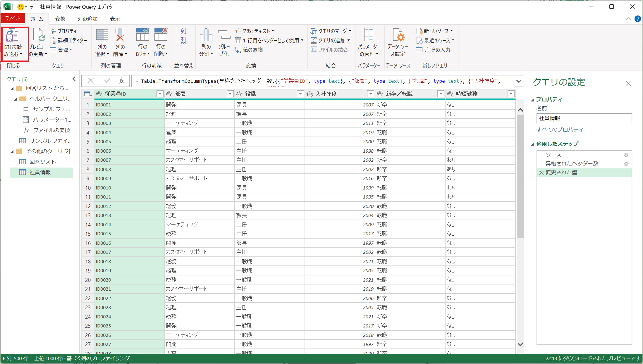Open filter dropdown for 従業員ID column

pyautogui.click(x=160, y=94)
